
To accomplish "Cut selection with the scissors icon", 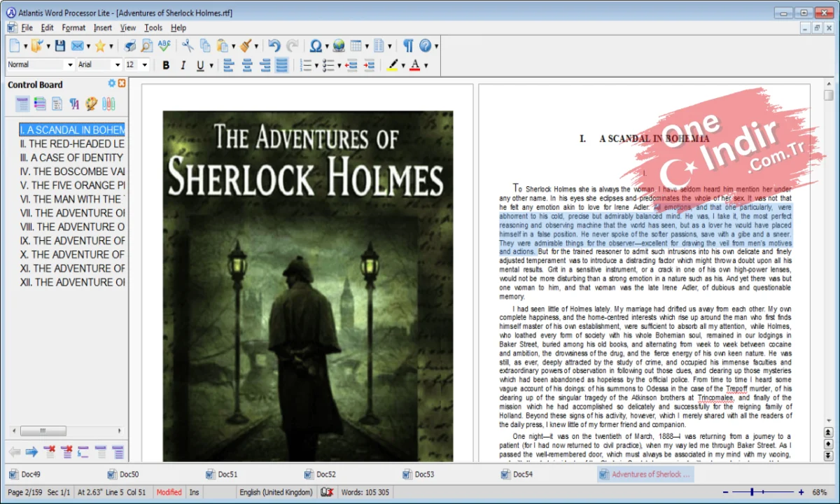I will pos(188,46).
